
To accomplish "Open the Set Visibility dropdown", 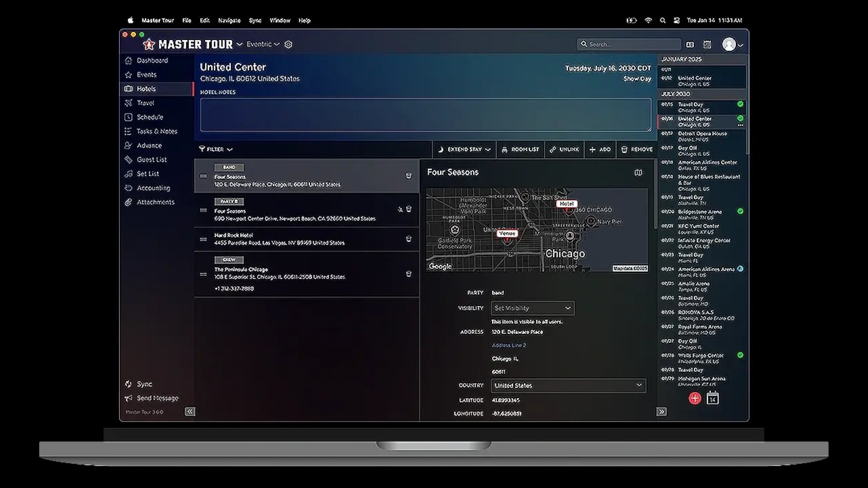I will pyautogui.click(x=533, y=308).
